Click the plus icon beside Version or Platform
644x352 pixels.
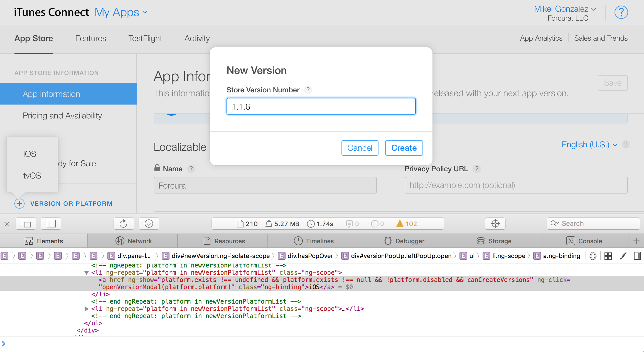(19, 204)
